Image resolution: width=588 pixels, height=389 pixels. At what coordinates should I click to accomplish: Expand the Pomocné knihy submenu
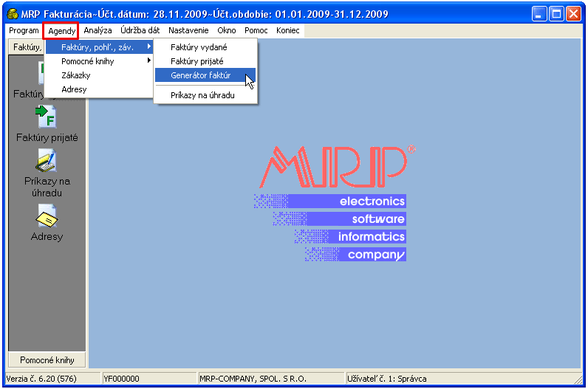click(99, 61)
